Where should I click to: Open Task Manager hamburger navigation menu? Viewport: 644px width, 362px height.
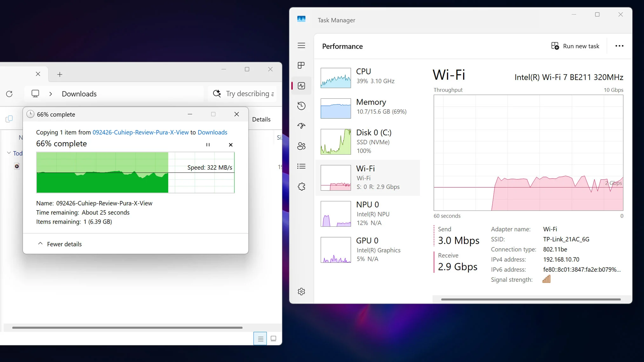[x=301, y=45]
